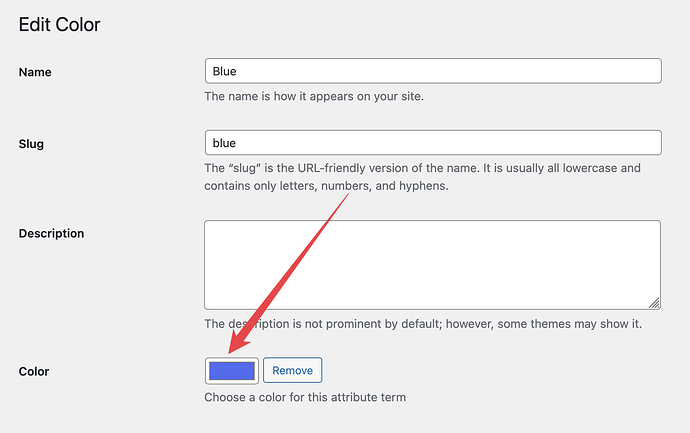Click the 'Blue' text in Name field
Viewport: 690px width, 433px height.
point(224,71)
